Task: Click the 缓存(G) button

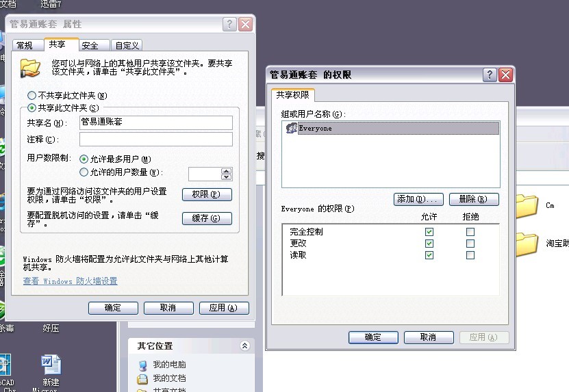Action: 207,218
